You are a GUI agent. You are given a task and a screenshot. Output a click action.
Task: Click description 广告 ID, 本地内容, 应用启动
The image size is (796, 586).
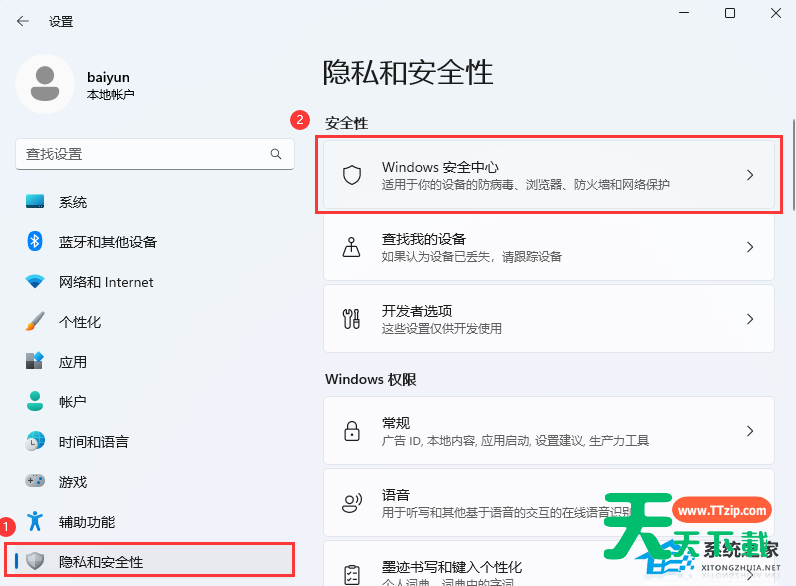pos(515,441)
